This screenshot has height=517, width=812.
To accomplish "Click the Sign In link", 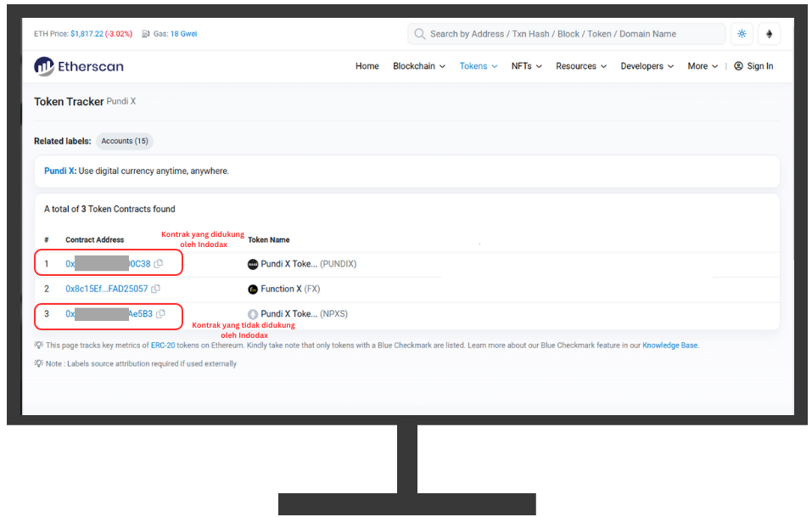I will click(759, 65).
